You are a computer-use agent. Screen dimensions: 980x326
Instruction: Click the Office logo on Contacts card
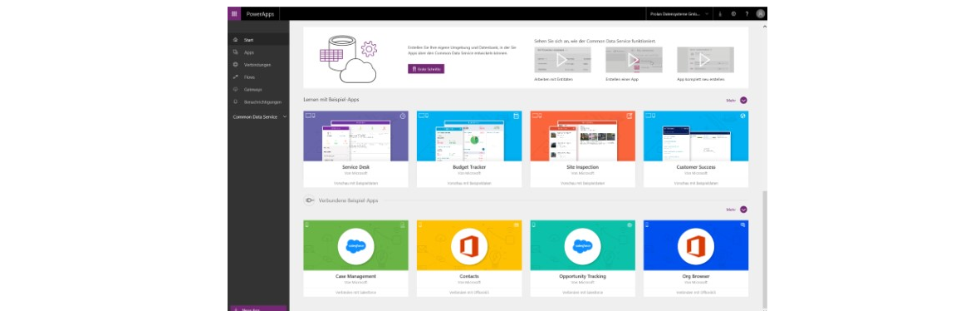tap(468, 246)
